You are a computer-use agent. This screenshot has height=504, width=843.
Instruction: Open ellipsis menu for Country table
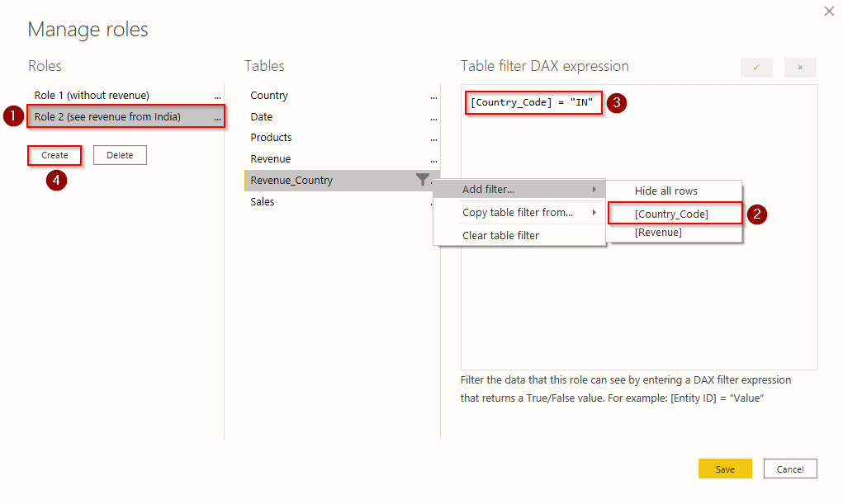pyautogui.click(x=433, y=96)
